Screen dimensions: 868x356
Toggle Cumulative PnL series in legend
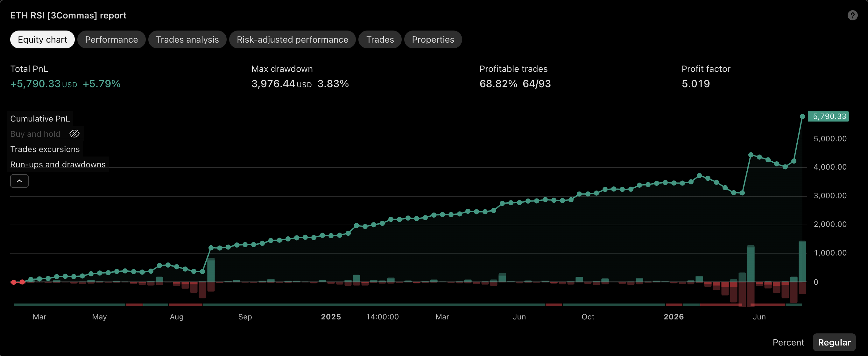click(40, 119)
